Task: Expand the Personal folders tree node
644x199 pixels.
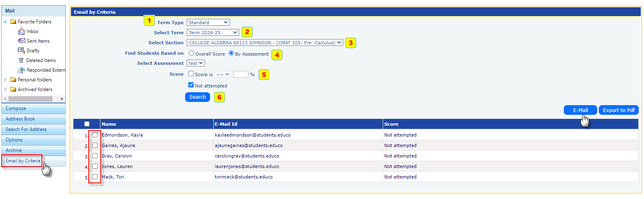Action: [5, 80]
